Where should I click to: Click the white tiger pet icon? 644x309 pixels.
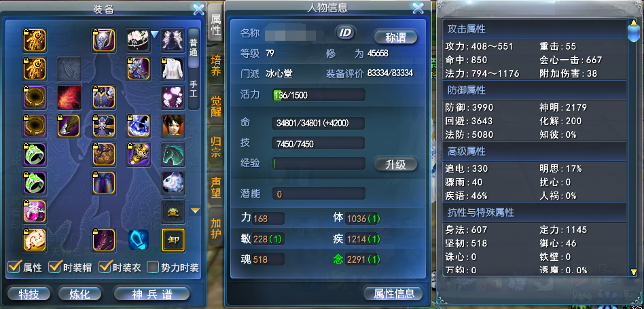coord(173,183)
